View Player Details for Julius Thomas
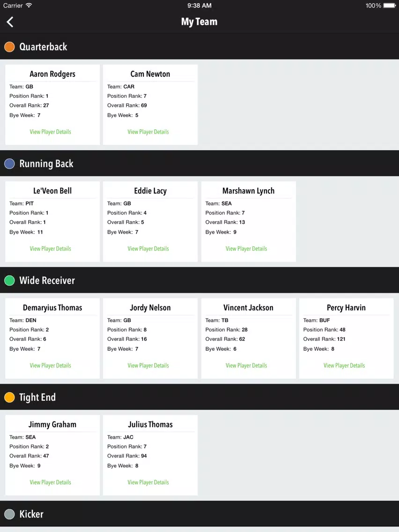399x532 pixels. click(x=148, y=482)
